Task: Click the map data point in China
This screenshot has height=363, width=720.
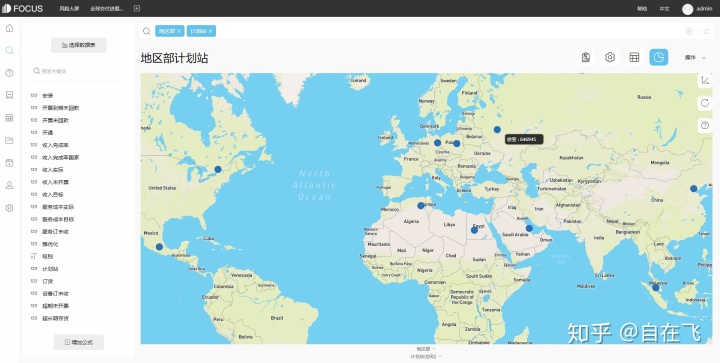Action: tap(693, 189)
